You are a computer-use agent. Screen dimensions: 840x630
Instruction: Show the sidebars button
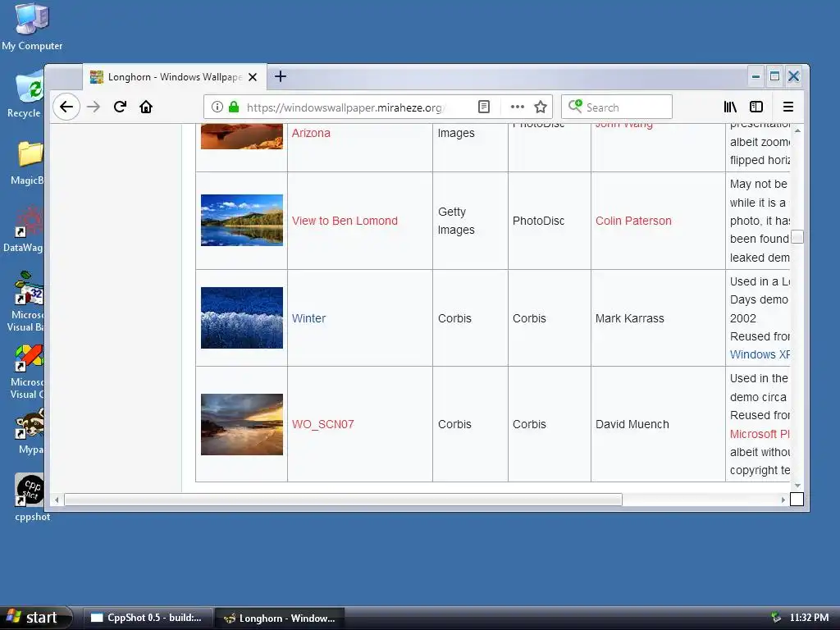756,107
